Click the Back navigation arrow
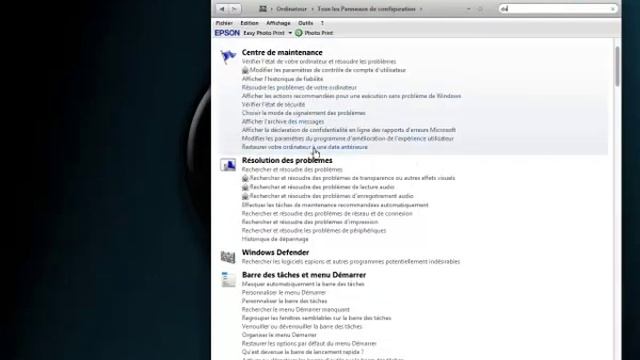 click(x=222, y=9)
